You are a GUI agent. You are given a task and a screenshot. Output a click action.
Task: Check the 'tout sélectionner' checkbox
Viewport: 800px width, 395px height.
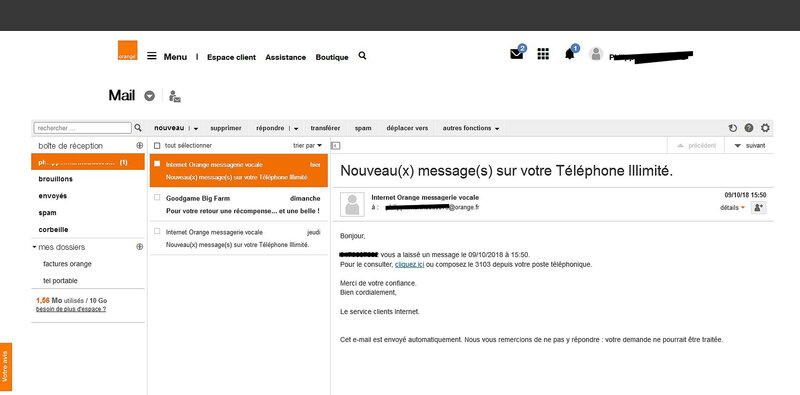coord(157,145)
